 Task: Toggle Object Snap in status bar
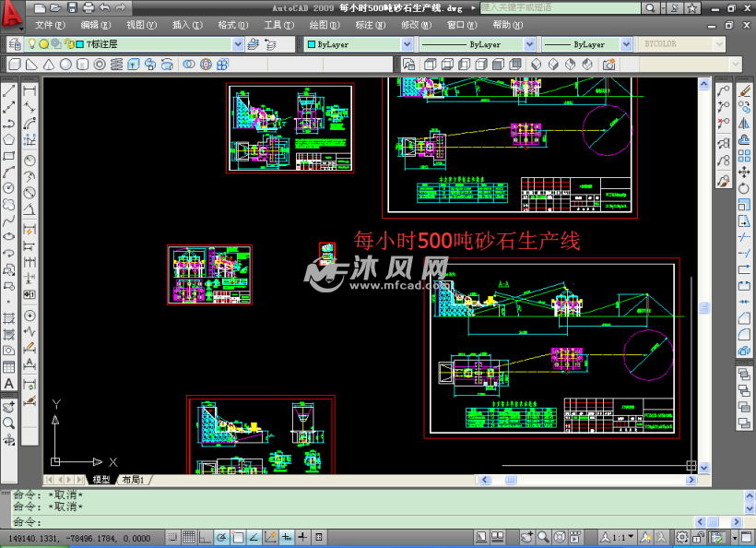point(238,537)
